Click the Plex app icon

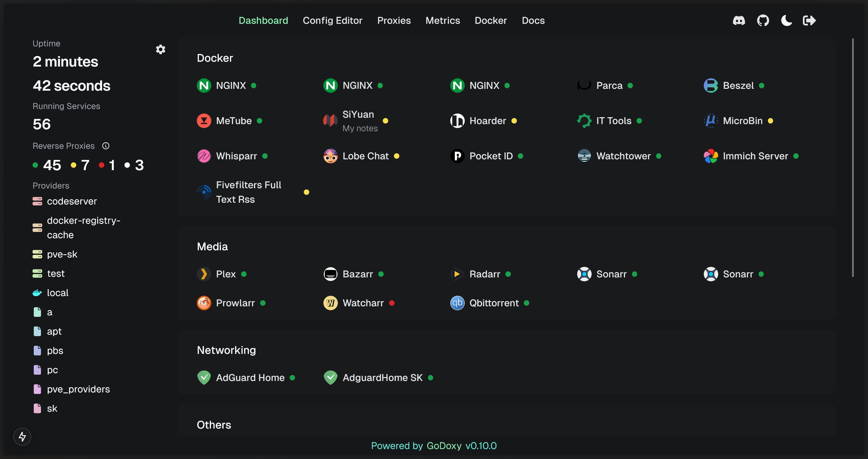[x=204, y=274]
